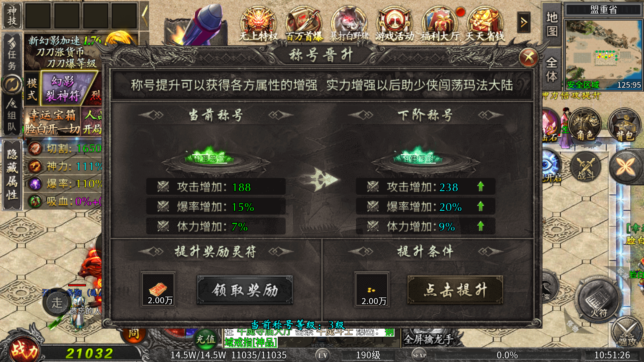This screenshot has width=644, height=362.
Task: Toggle the 模式 mode switch
Action: (32, 89)
